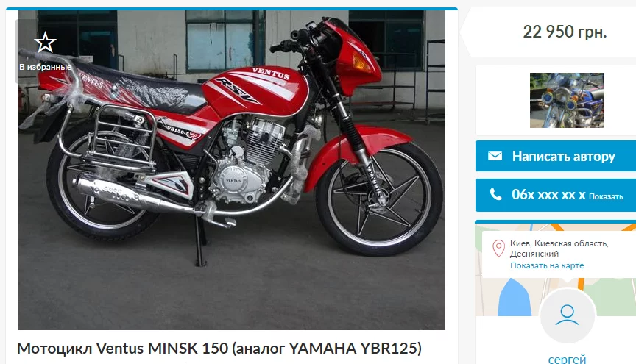The width and height of the screenshot is (636, 364).
Task: Click the listing title Мотоцикл Ventus MINSK 150
Action: 219,349
